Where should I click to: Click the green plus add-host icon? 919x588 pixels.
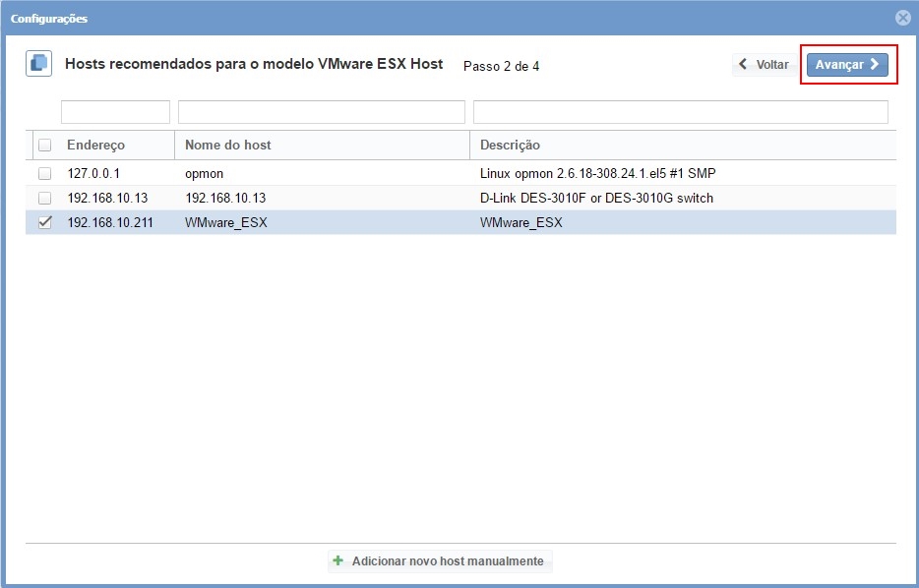point(338,561)
